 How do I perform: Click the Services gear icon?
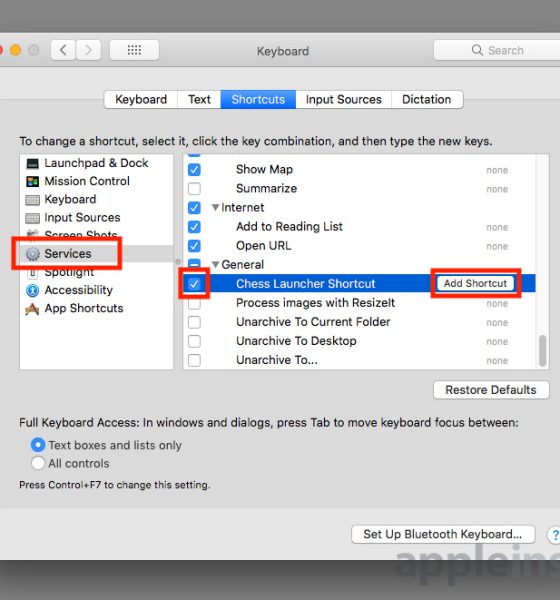pos(33,254)
